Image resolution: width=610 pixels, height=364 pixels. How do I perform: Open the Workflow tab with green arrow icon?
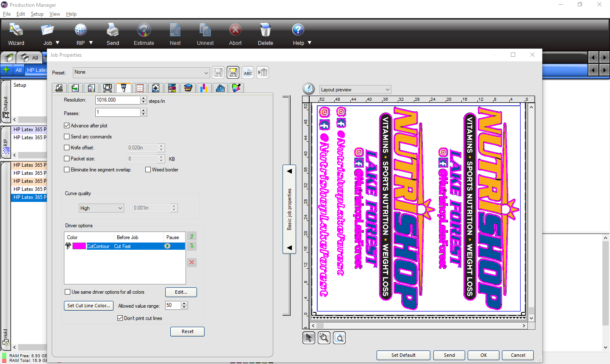pyautogui.click(x=75, y=88)
